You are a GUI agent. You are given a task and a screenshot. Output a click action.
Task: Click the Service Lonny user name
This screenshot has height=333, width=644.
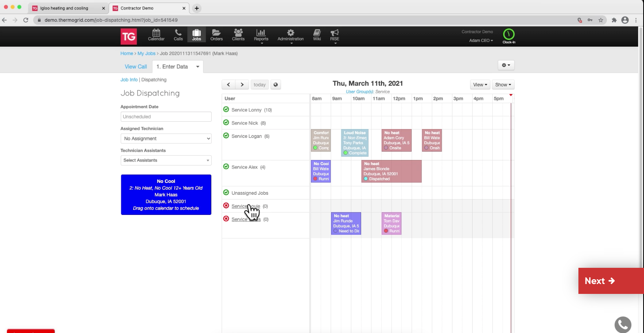(247, 110)
